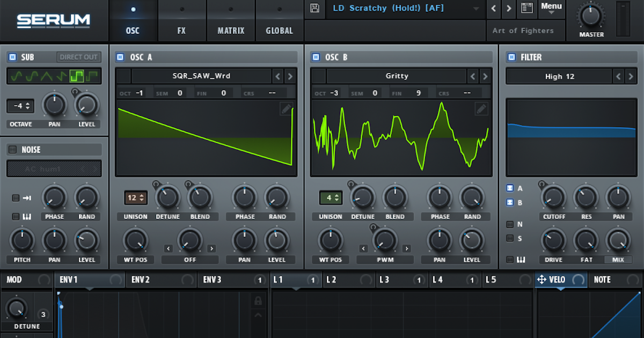Open the High 12 filter type list
Image resolution: width=644 pixels, height=338 pixels.
559,77
